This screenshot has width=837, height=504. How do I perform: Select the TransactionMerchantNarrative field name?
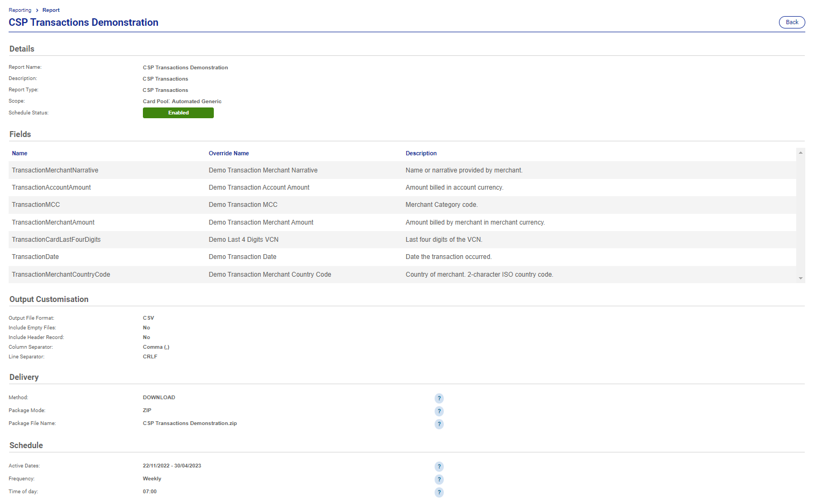[x=55, y=170]
